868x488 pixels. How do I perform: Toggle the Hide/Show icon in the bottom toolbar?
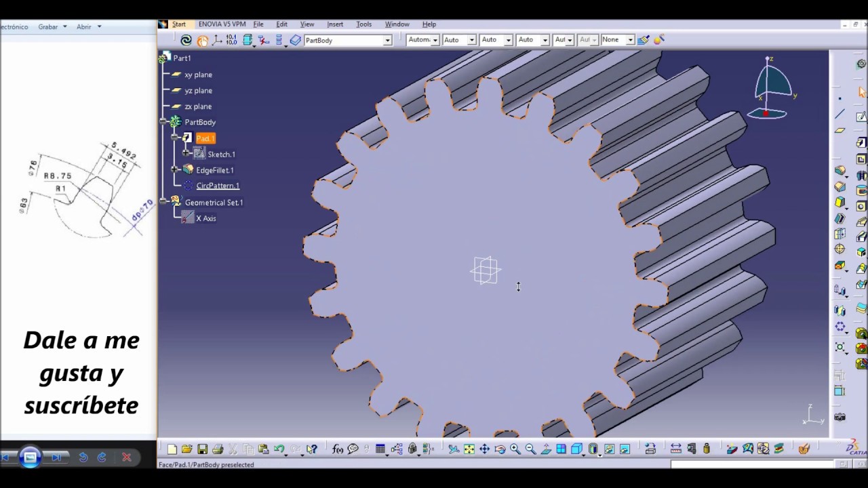pos(609,449)
